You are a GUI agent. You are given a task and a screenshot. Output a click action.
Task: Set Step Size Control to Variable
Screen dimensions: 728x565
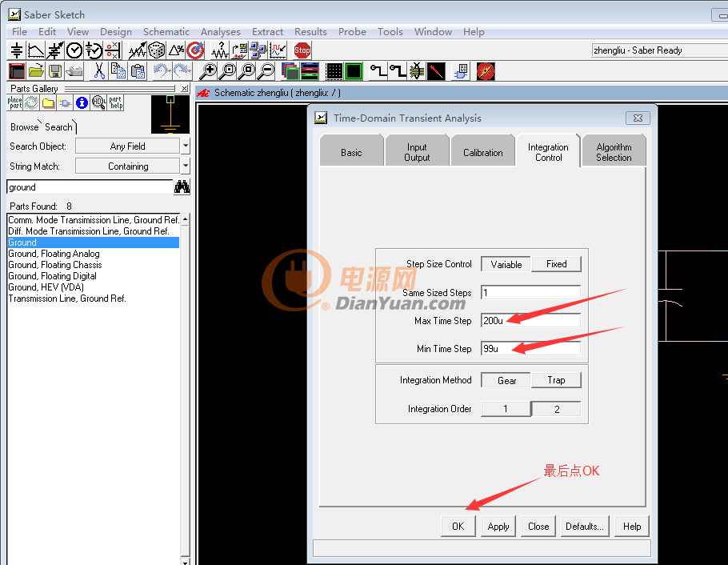point(506,264)
